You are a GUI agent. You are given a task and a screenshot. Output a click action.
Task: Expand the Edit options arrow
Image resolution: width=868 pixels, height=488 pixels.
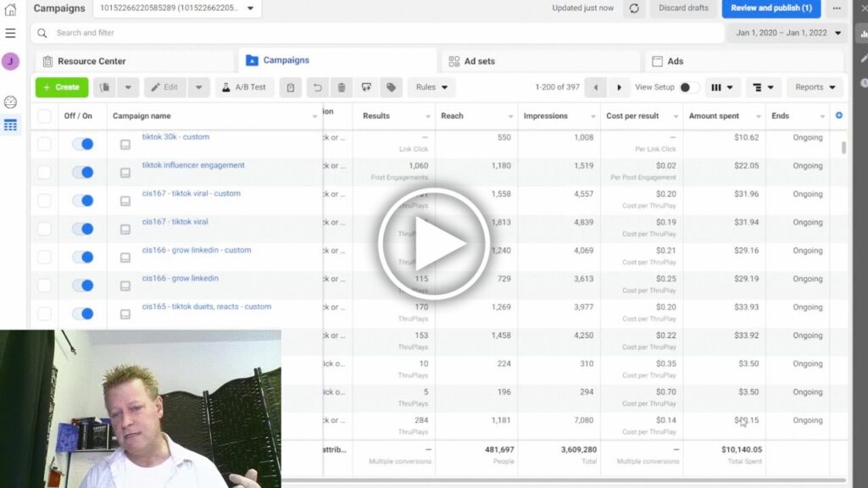click(x=198, y=87)
